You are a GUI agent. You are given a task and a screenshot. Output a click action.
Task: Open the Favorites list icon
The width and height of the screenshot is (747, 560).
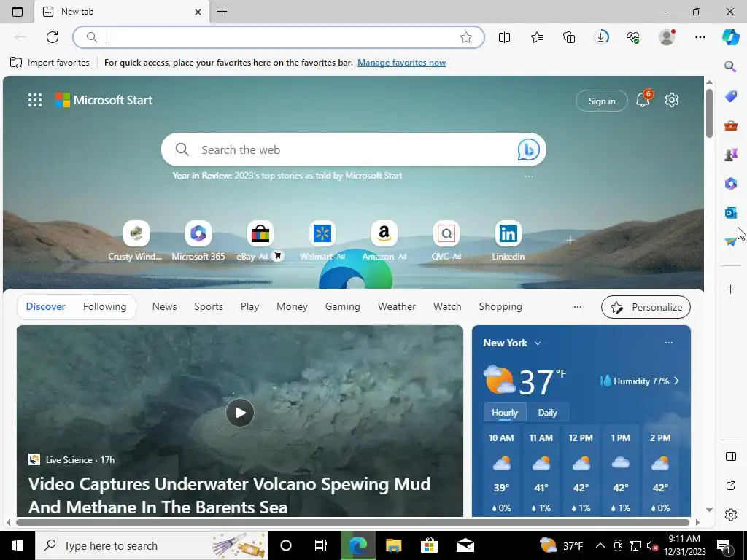coord(537,37)
